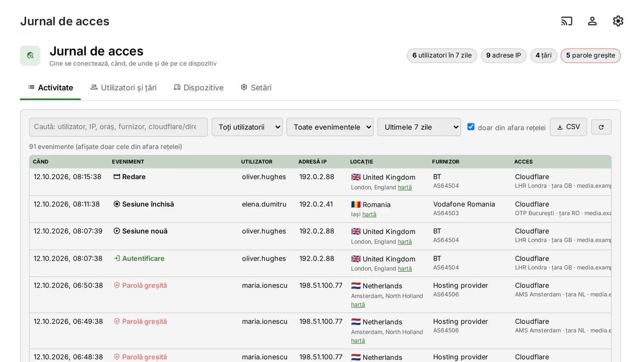Click the EVENIMENT column header

(128, 162)
